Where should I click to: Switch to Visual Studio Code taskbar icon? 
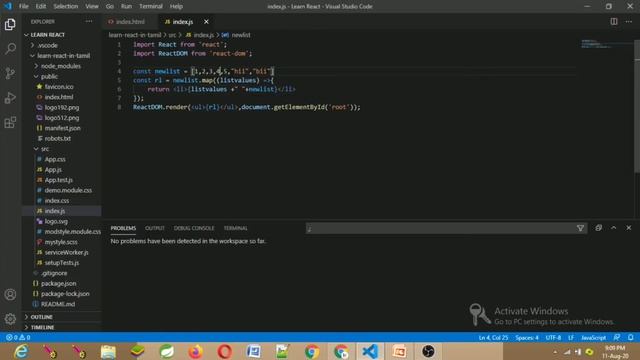tap(370, 351)
